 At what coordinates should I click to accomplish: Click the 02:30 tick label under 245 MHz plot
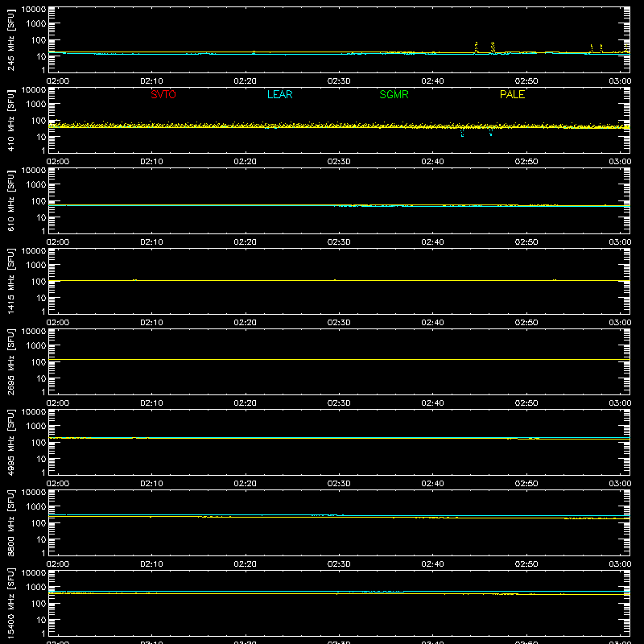(339, 81)
